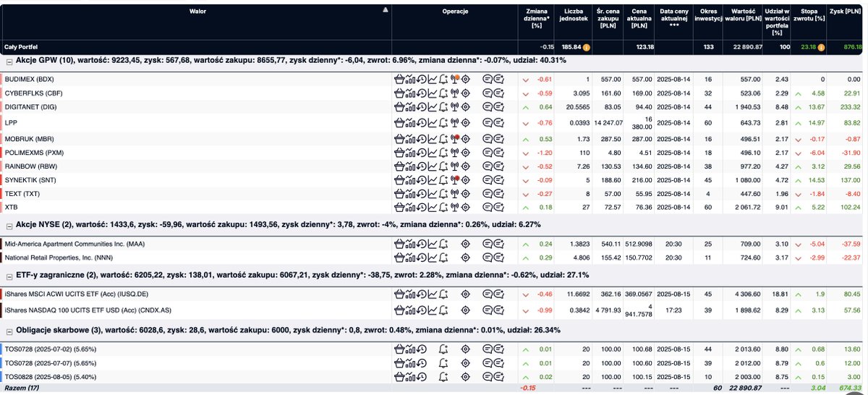The image size is (868, 395).
Task: Open the BUDIMEX (BDX) instrument link
Action: point(30,79)
